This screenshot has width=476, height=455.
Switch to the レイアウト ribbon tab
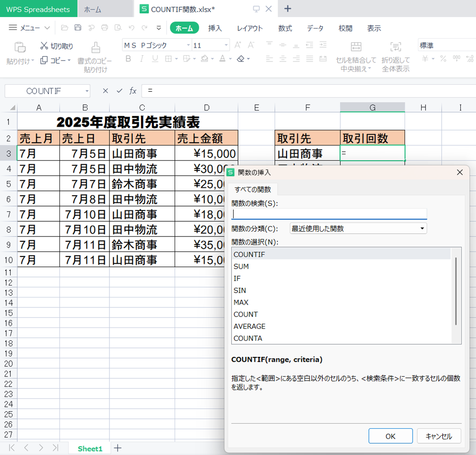[250, 28]
